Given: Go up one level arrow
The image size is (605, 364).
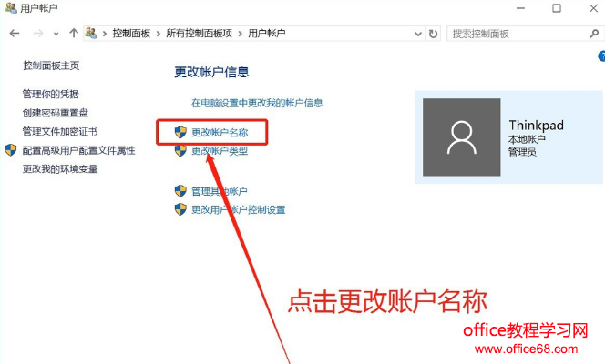Looking at the screenshot, I should point(73,33).
